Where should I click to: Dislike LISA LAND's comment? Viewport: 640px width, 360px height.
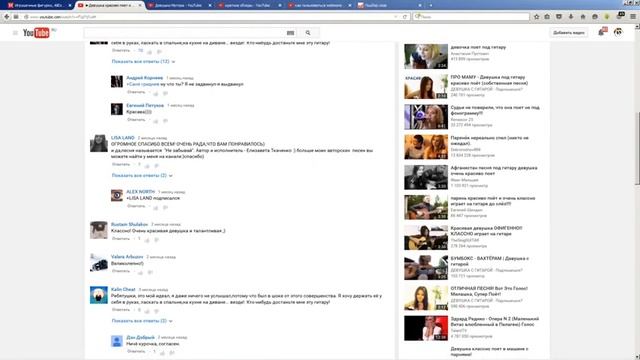pos(156,166)
